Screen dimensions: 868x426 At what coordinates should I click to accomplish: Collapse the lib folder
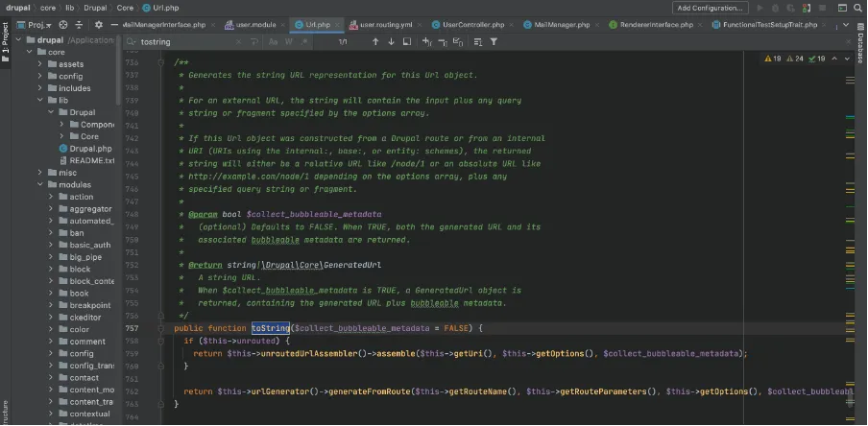(x=40, y=100)
